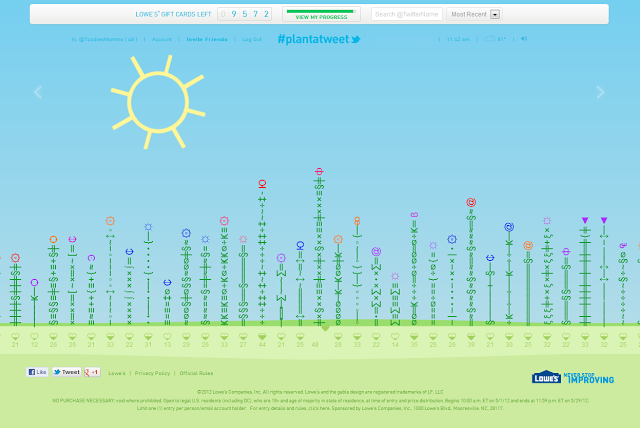This screenshot has height=428, width=640.
Task: Select the blue gear flower above count 29
Action: click(x=186, y=277)
